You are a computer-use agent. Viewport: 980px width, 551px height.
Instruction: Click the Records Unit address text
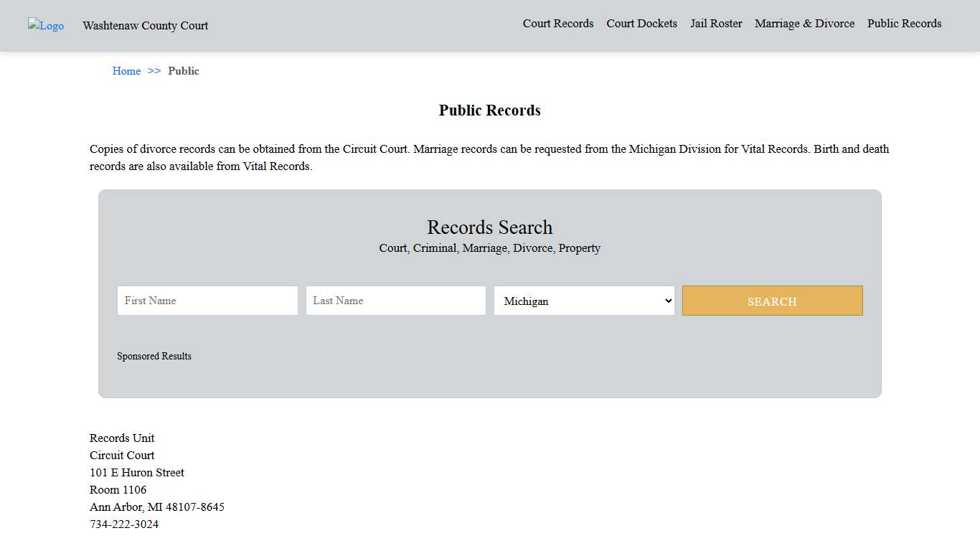pos(121,438)
